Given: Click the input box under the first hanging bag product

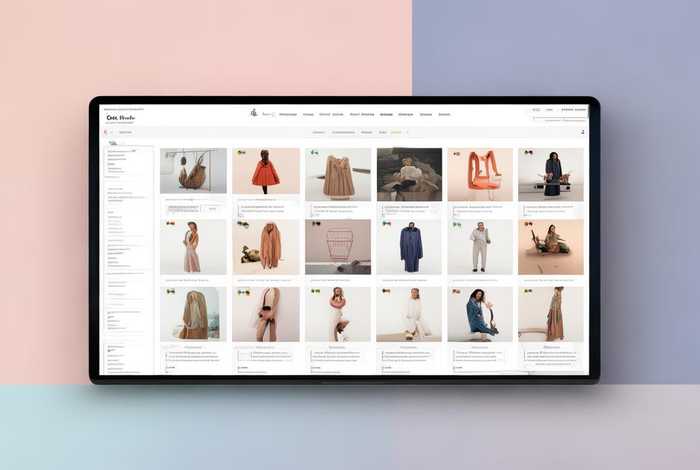Looking at the screenshot, I should pyautogui.click(x=182, y=208).
